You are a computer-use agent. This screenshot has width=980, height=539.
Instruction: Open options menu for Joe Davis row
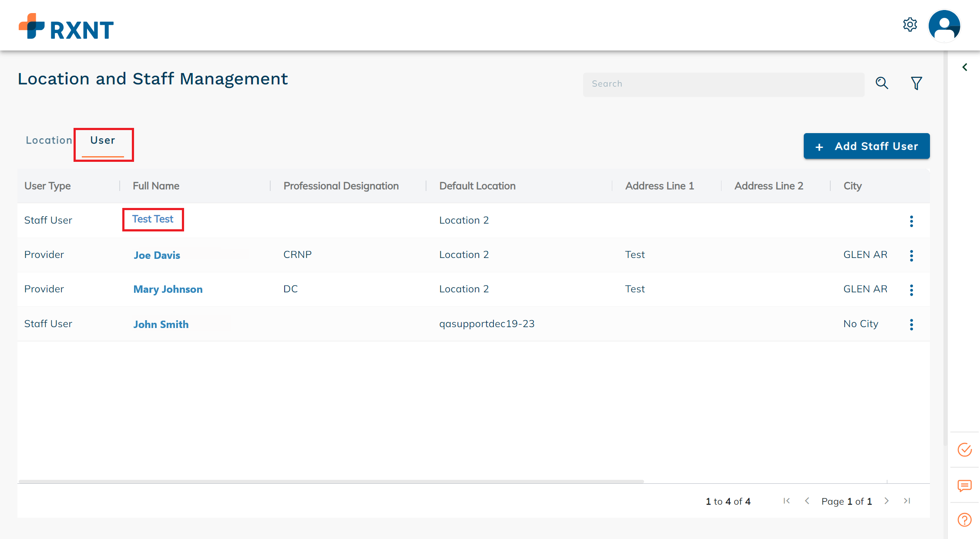[911, 255]
